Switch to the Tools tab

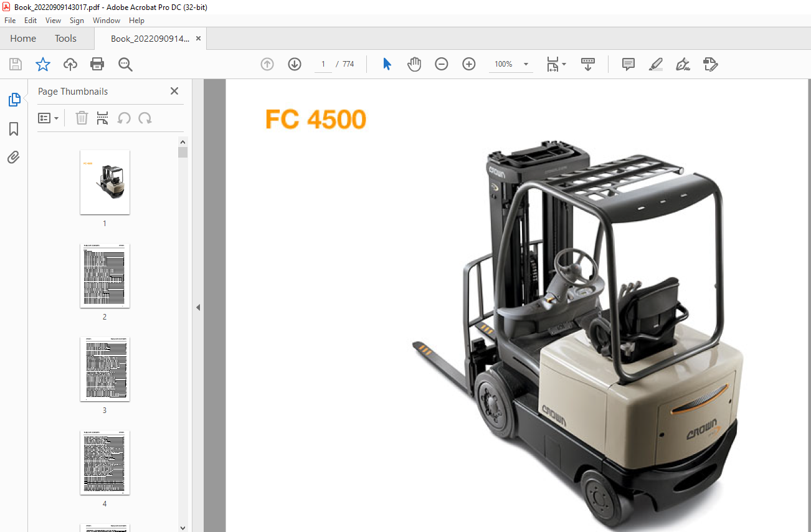[65, 39]
